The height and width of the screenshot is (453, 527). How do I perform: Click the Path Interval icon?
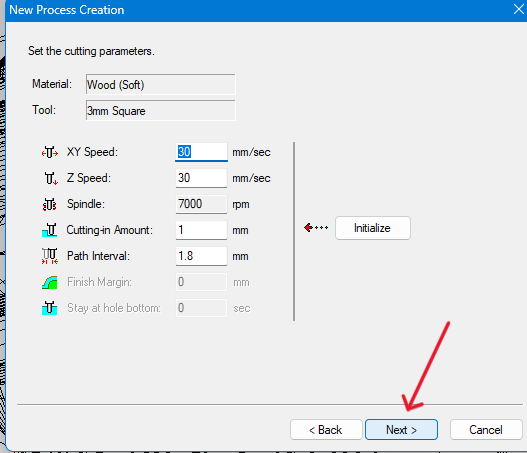click(x=50, y=256)
